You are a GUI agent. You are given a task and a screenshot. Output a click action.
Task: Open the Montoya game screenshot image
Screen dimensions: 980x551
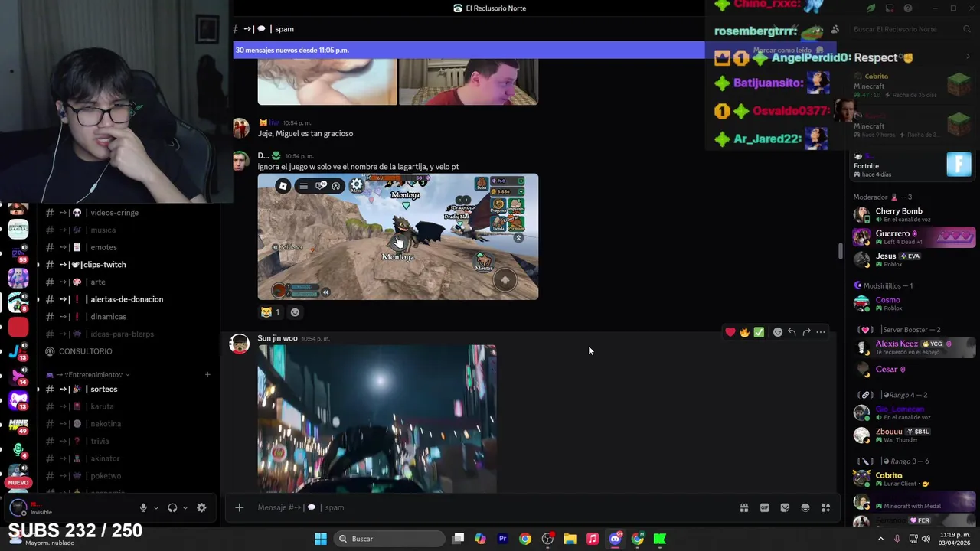pos(398,236)
